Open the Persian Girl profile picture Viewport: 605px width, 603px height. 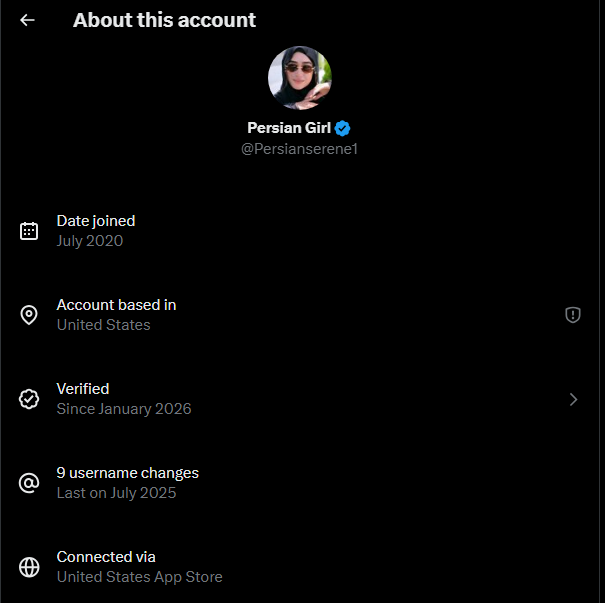(300, 78)
